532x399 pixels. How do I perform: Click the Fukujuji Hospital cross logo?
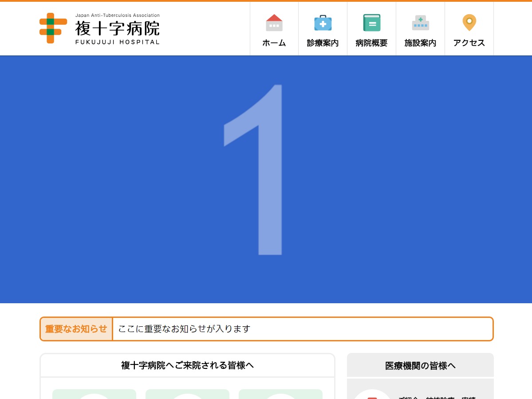[53, 28]
